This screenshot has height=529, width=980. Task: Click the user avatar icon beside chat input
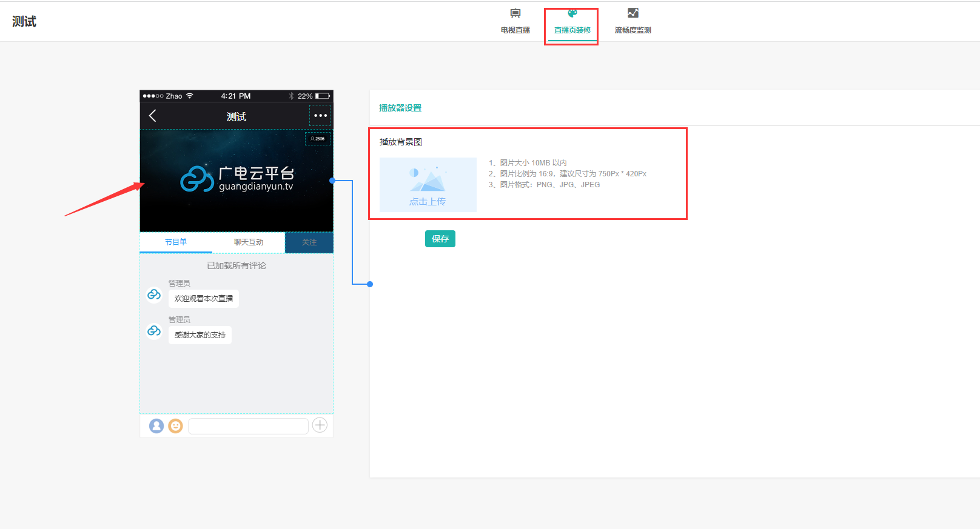pyautogui.click(x=156, y=426)
